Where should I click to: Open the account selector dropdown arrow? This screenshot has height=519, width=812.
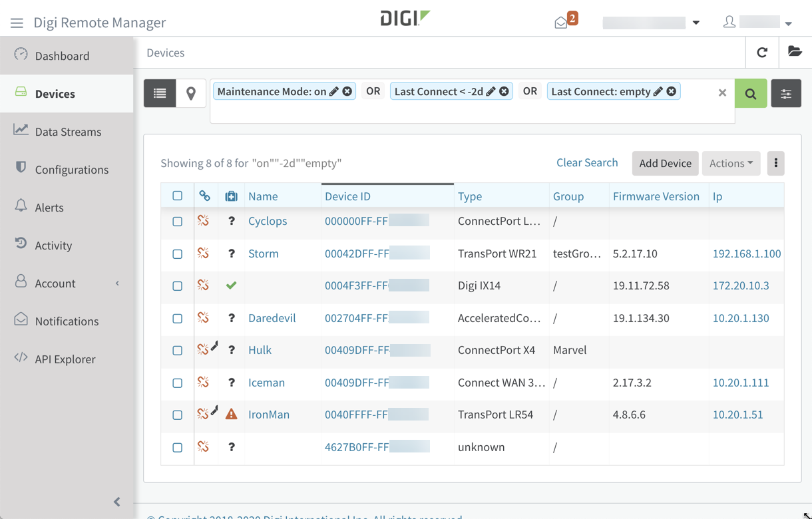696,23
